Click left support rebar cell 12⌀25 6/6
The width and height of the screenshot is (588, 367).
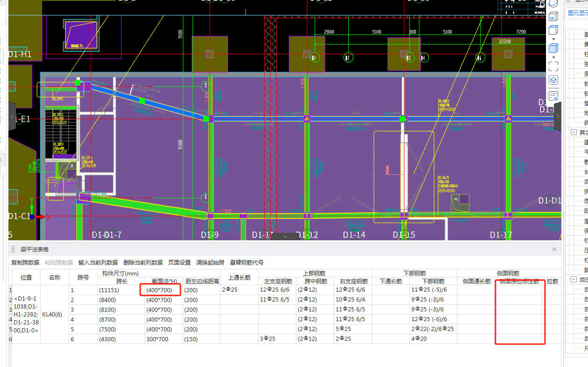point(277,290)
